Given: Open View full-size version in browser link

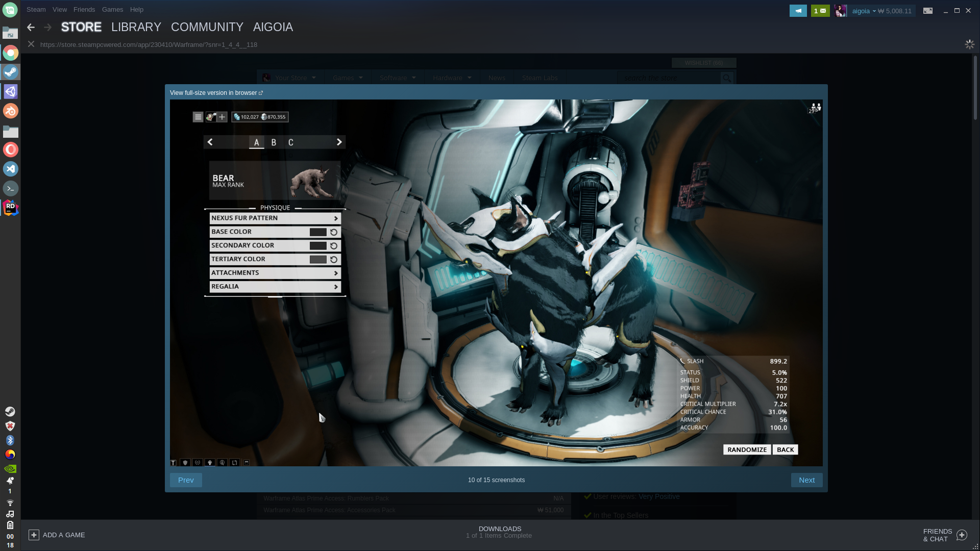Looking at the screenshot, I should tap(216, 93).
